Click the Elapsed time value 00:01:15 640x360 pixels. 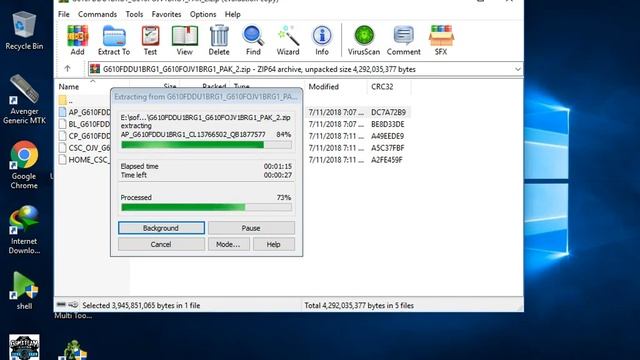pyautogui.click(x=278, y=166)
